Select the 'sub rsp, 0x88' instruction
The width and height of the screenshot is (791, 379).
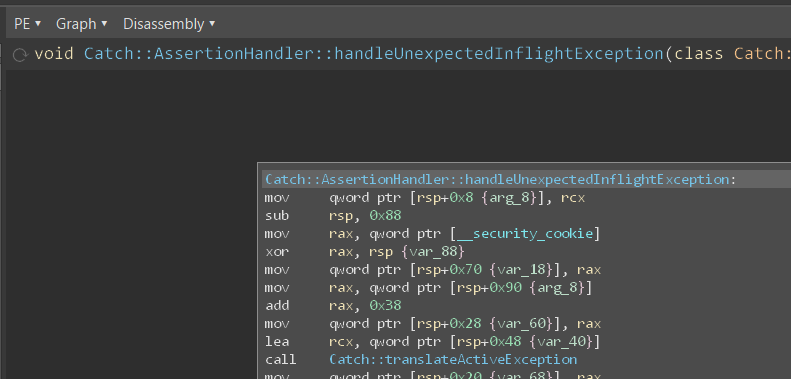pos(333,215)
